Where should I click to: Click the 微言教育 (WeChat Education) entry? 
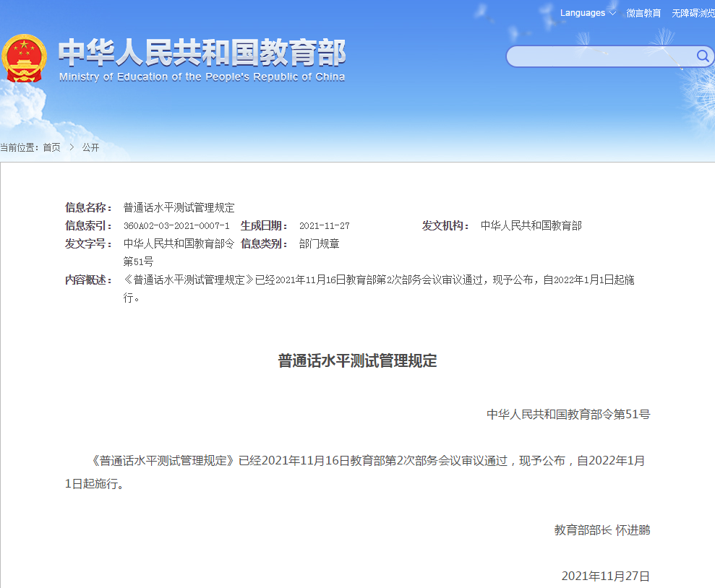coord(643,12)
